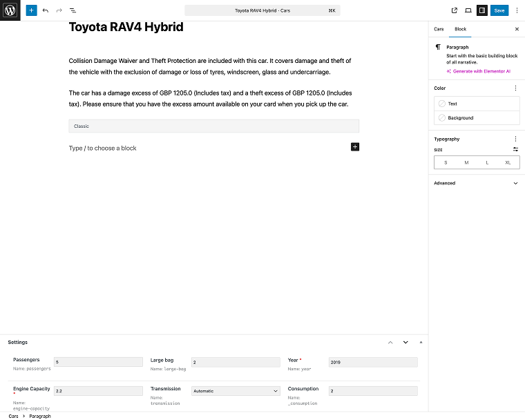
Task: Redo the last undone change
Action: (59, 10)
